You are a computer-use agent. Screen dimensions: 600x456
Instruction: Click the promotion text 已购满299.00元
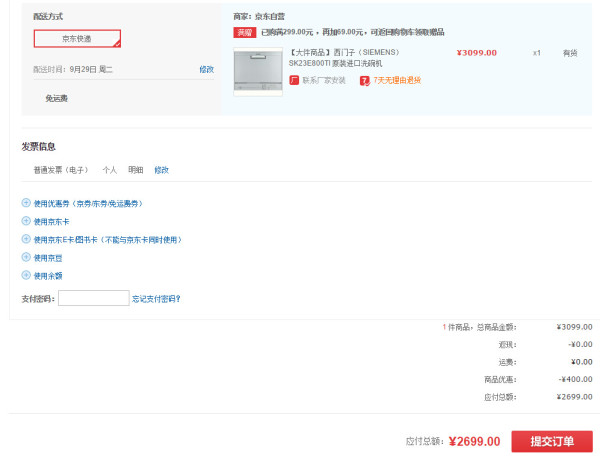click(287, 32)
